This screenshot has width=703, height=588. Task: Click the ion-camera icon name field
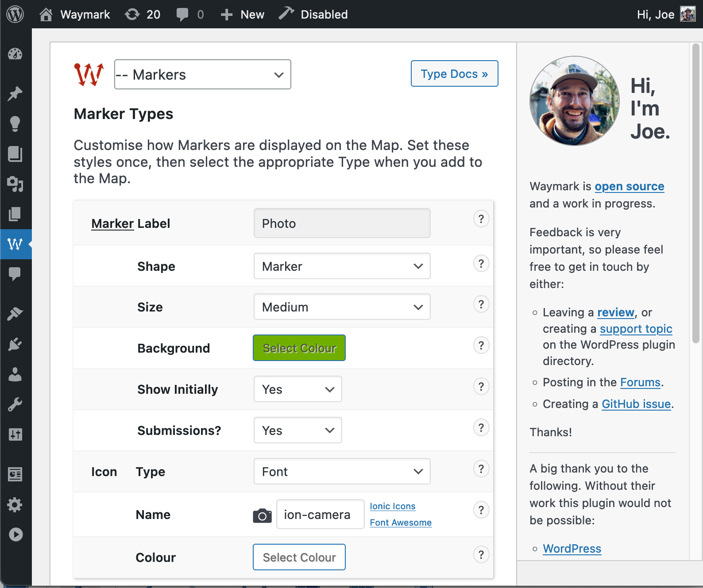(x=320, y=514)
